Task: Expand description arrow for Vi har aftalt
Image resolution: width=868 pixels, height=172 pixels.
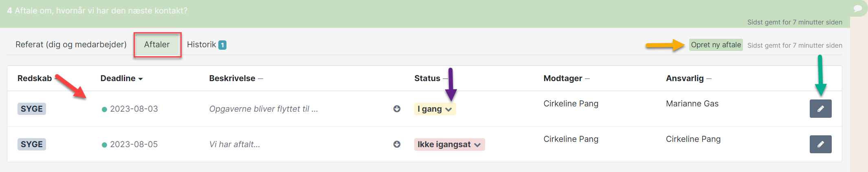Action: pos(397,144)
